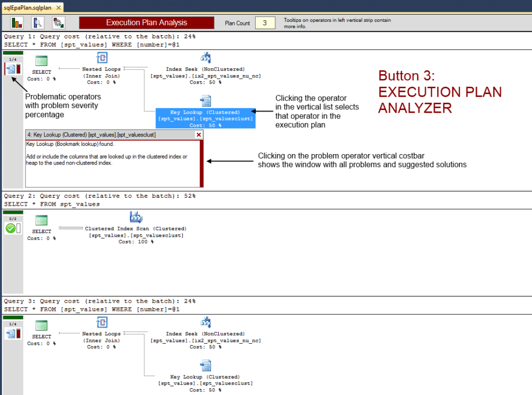Click highlighted Key Lookup operator in Query 1
The width and height of the screenshot is (532, 395).
pos(205,118)
